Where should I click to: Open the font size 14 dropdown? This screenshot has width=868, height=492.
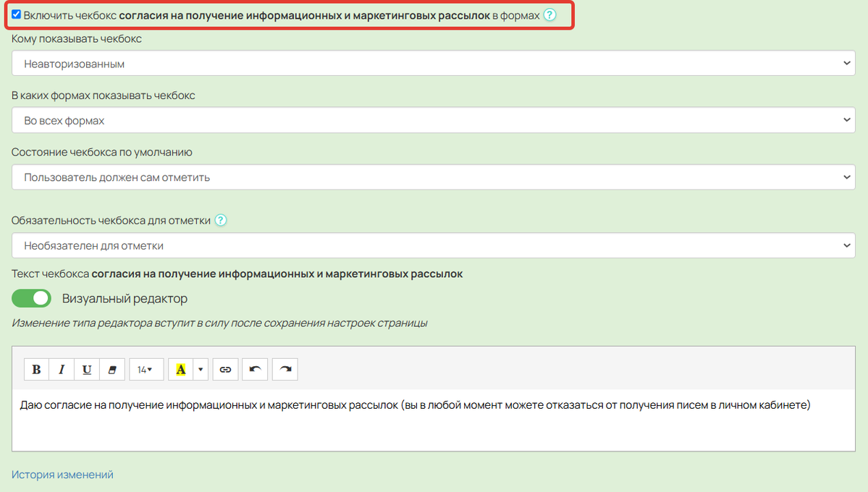pos(146,369)
